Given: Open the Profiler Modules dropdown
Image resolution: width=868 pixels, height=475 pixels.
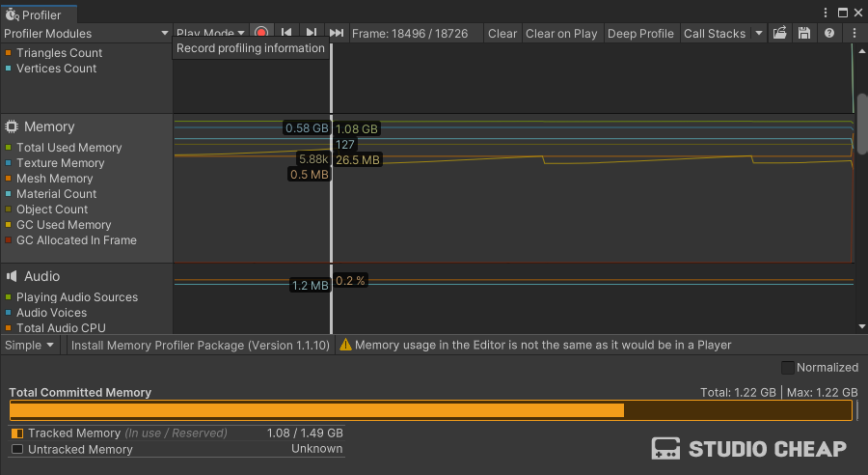Looking at the screenshot, I should tap(87, 33).
